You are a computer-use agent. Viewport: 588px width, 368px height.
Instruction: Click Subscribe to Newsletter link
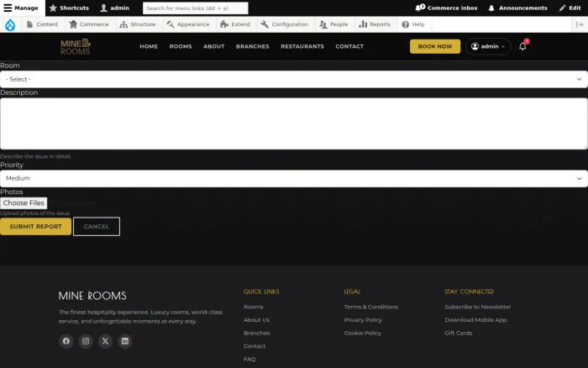478,307
